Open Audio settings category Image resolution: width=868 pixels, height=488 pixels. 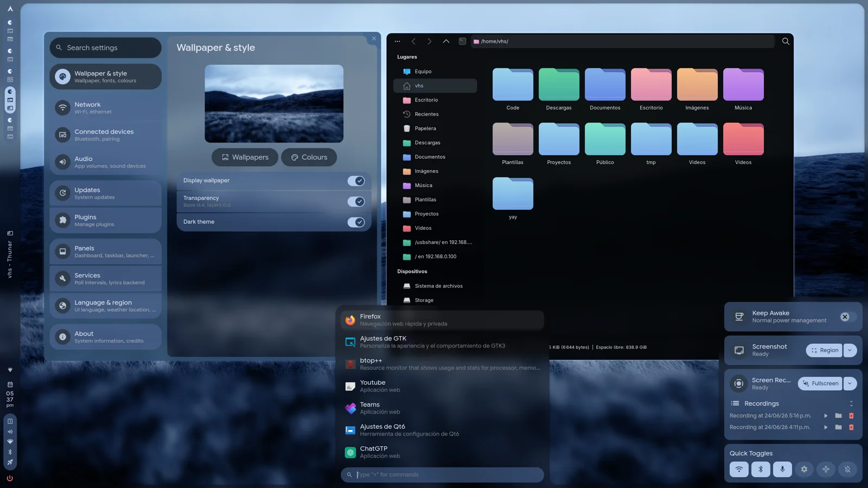(106, 162)
